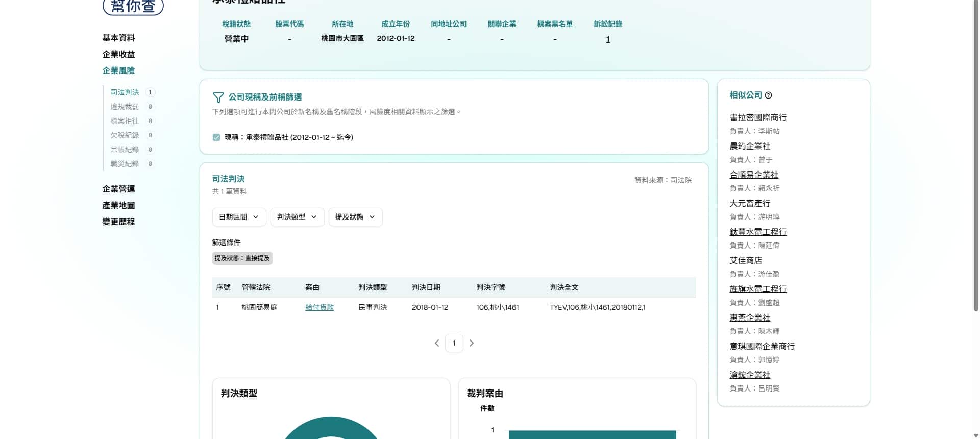
Task: Open the 提及狀態 dropdown
Action: (x=355, y=217)
